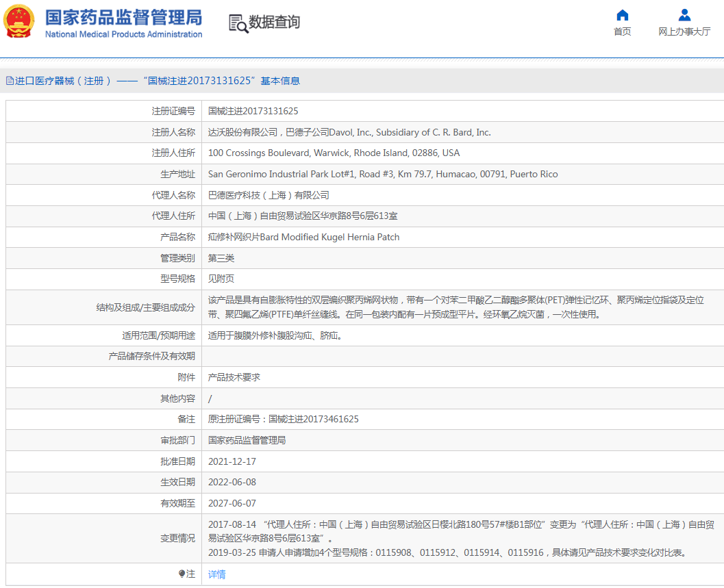Click the national emblem logo
This screenshot has width=724, height=588.
[x=19, y=21]
